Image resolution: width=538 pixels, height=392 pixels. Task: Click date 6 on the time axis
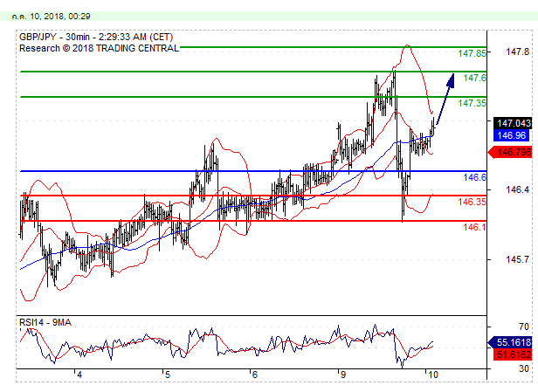255,375
